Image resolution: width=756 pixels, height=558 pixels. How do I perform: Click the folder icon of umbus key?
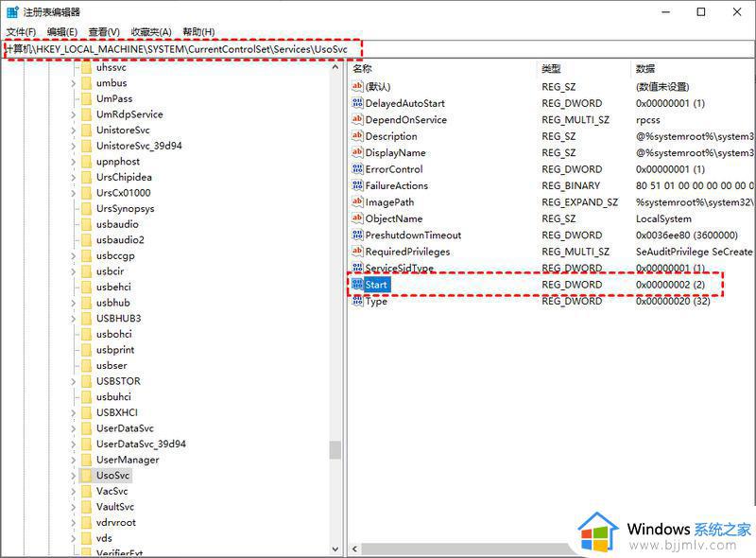[86, 83]
